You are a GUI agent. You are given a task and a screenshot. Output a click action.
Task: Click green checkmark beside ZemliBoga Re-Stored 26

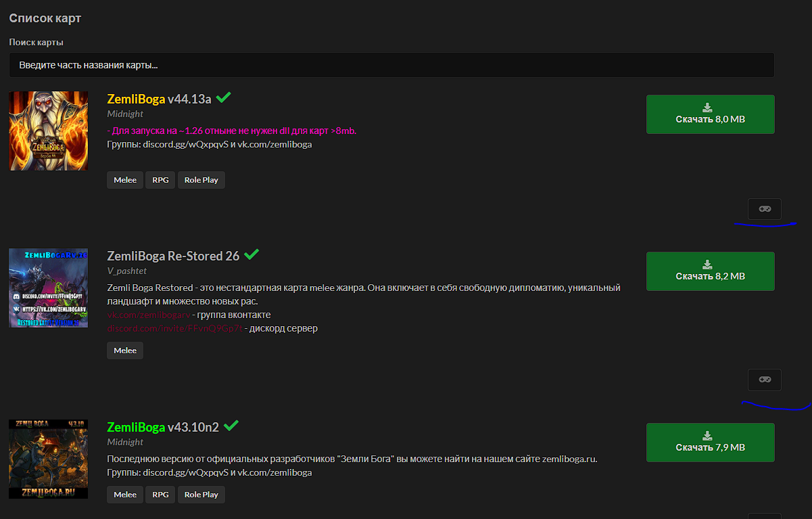click(252, 255)
